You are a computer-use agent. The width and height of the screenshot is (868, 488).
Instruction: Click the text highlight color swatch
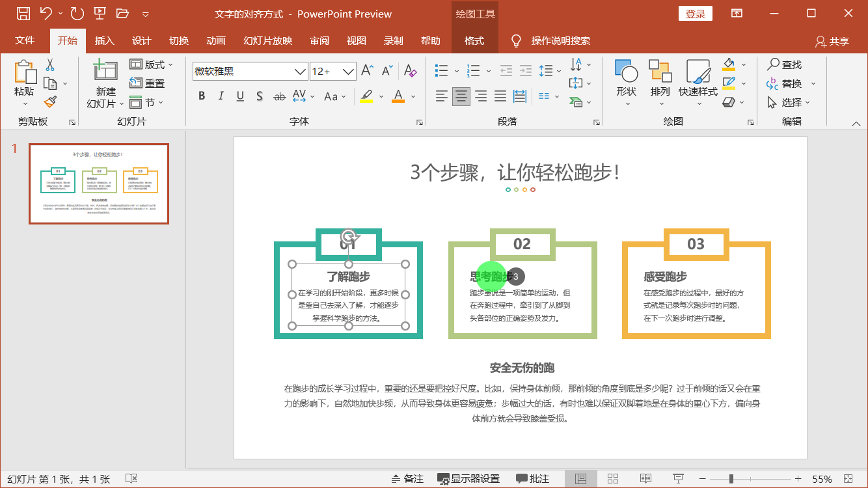[x=366, y=96]
